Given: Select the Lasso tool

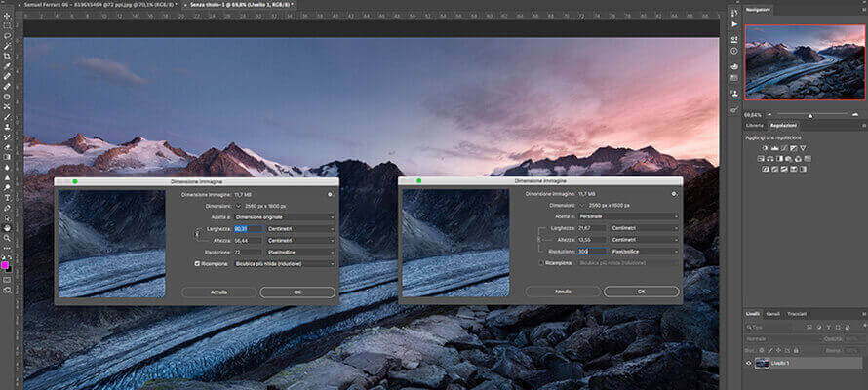Looking at the screenshot, I should tap(7, 35).
